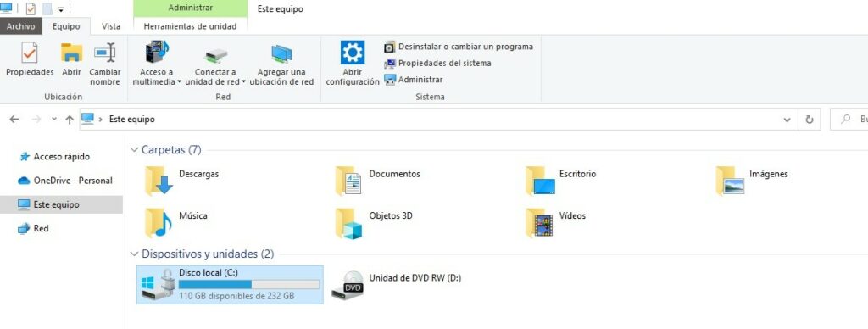Select the Cambiar nombre ribbon icon
Image resolution: width=868 pixels, height=329 pixels.
pos(104,53)
